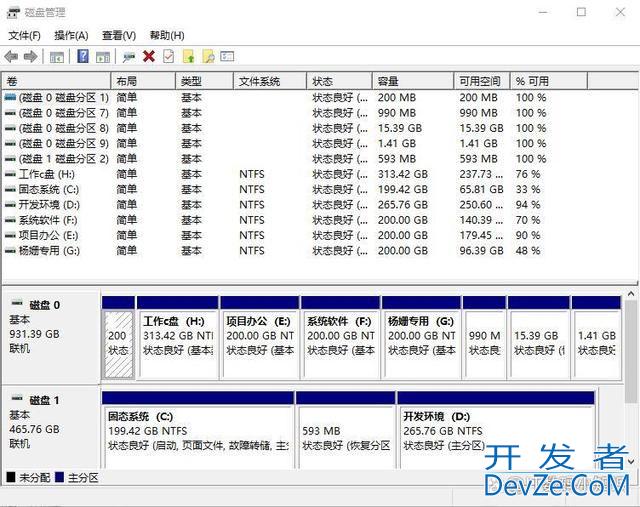Open the 查看(V) menu
640x507 pixels.
119,36
